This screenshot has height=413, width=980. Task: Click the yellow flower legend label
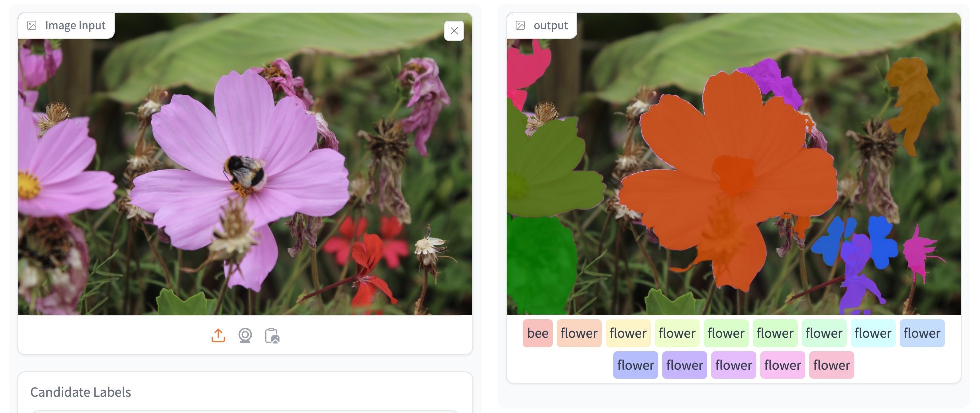pos(628,333)
